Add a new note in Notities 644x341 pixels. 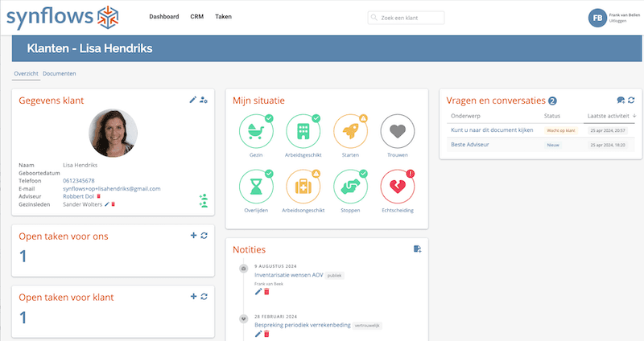(x=417, y=249)
